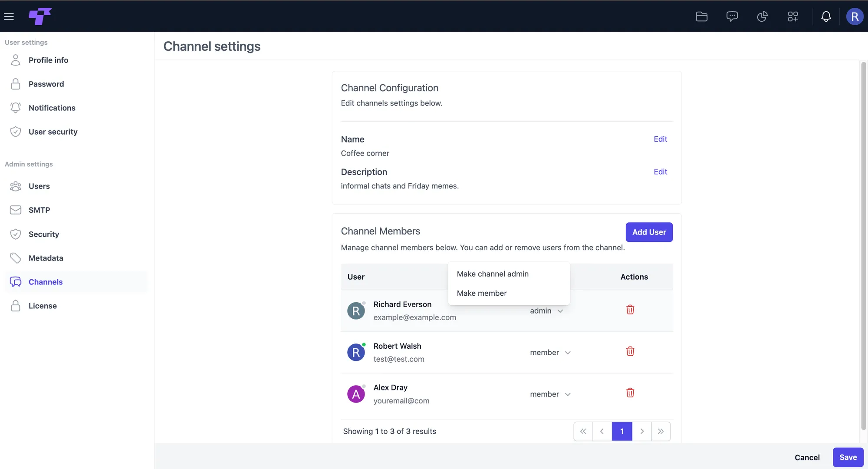Viewport: 868px width, 469px height.
Task: Open Users admin settings
Action: click(76, 186)
